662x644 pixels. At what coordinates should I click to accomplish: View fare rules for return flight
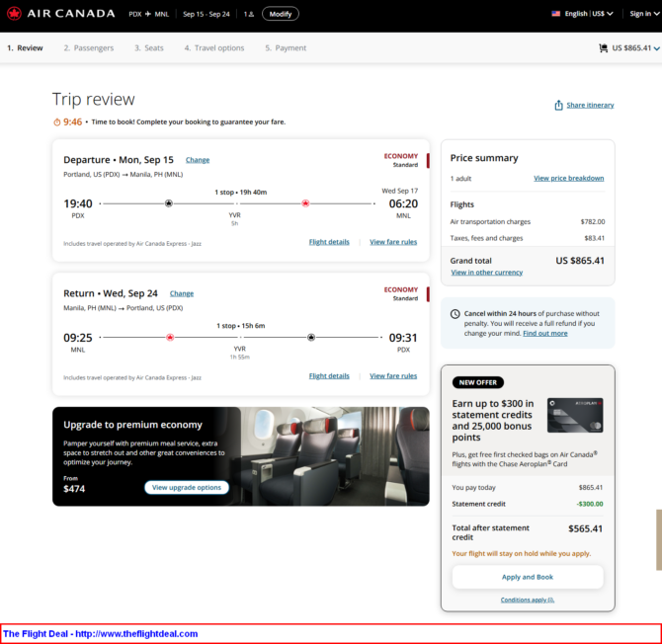click(x=393, y=376)
